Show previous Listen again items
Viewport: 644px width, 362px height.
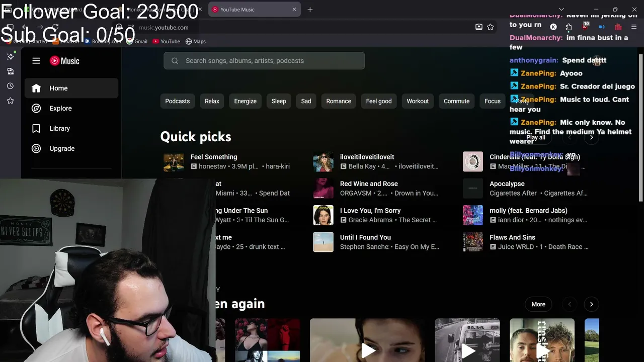tap(570, 304)
